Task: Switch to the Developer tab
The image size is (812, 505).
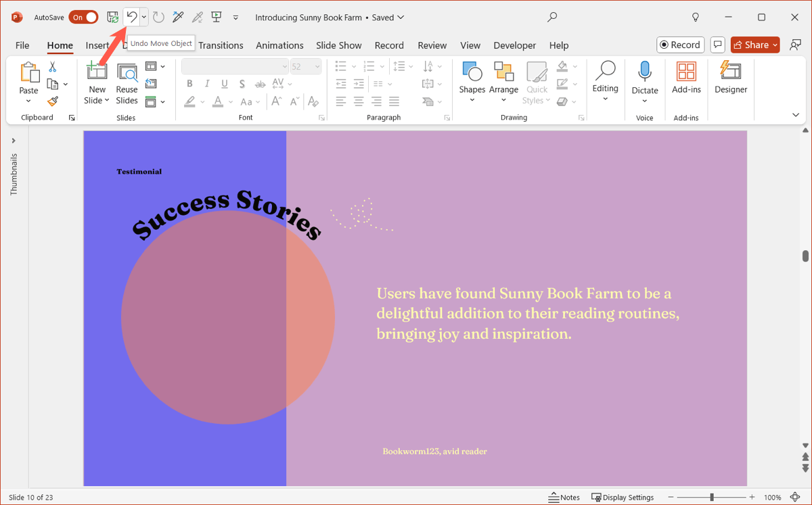Action: coord(515,45)
